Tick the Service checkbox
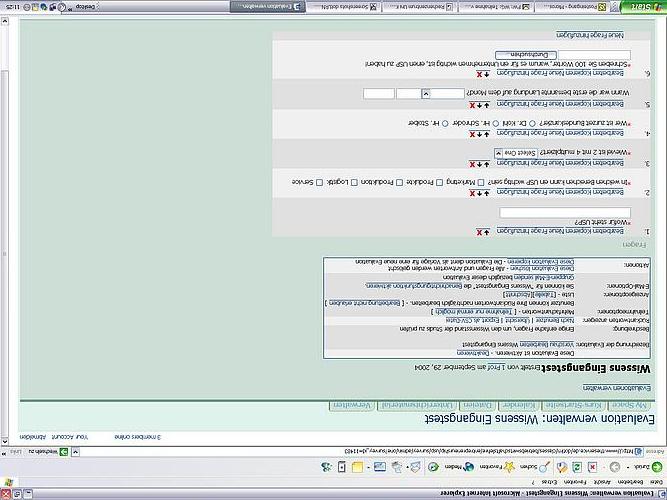Screen dimensions: 667x500 (x=319, y=182)
